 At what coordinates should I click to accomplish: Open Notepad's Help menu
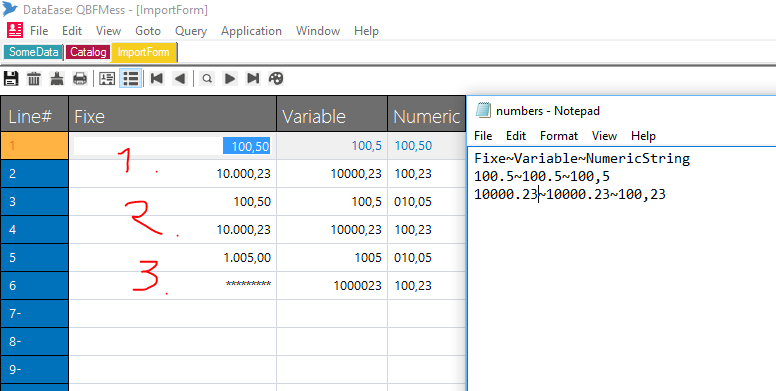click(643, 136)
